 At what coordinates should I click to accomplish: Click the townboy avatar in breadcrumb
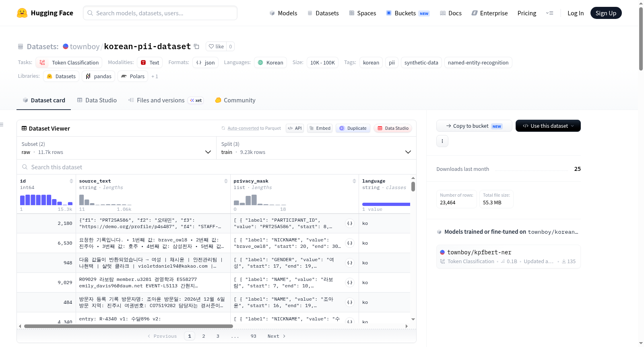[x=66, y=46]
